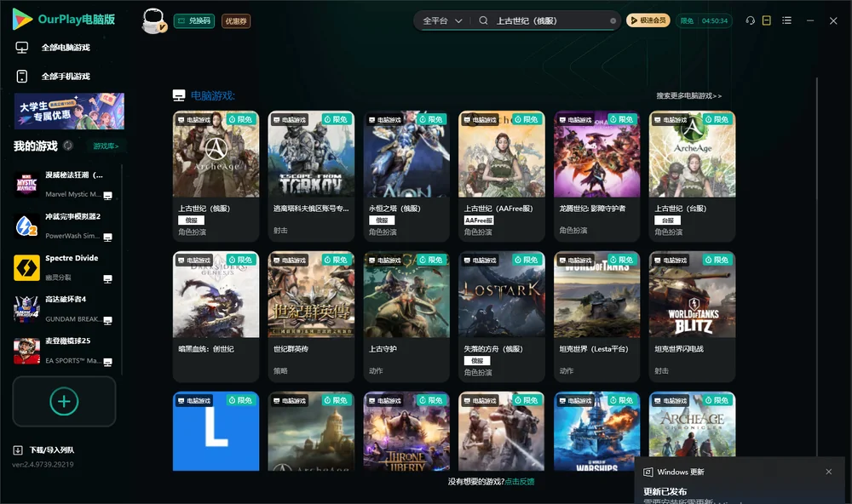The width and height of the screenshot is (852, 504).
Task: Open the 逃离塔科夫 Escape from Tarkov card
Action: click(311, 176)
